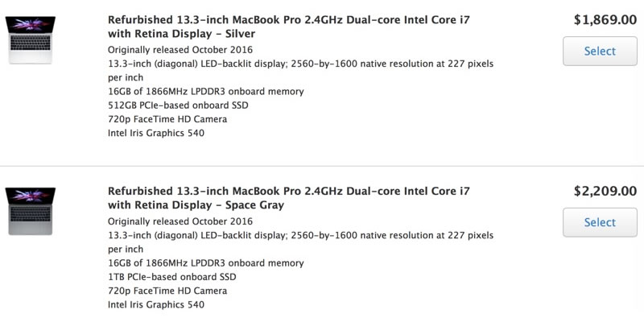Click the Space Gray model's FaceTime HD Camera line
This screenshot has width=644, height=322.
(x=167, y=291)
